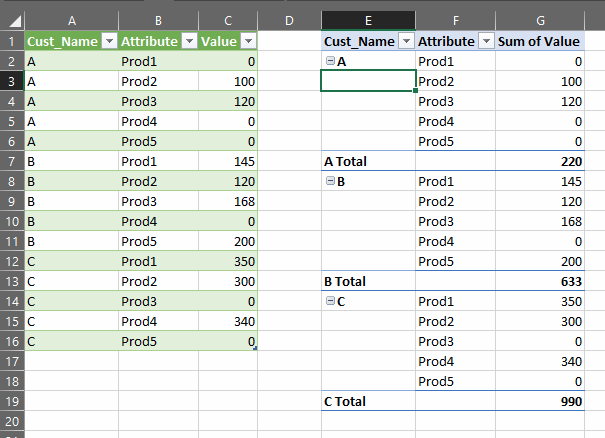Click pivot value 100 in column G
Image resolution: width=605 pixels, height=438 pixels.
pyautogui.click(x=540, y=81)
